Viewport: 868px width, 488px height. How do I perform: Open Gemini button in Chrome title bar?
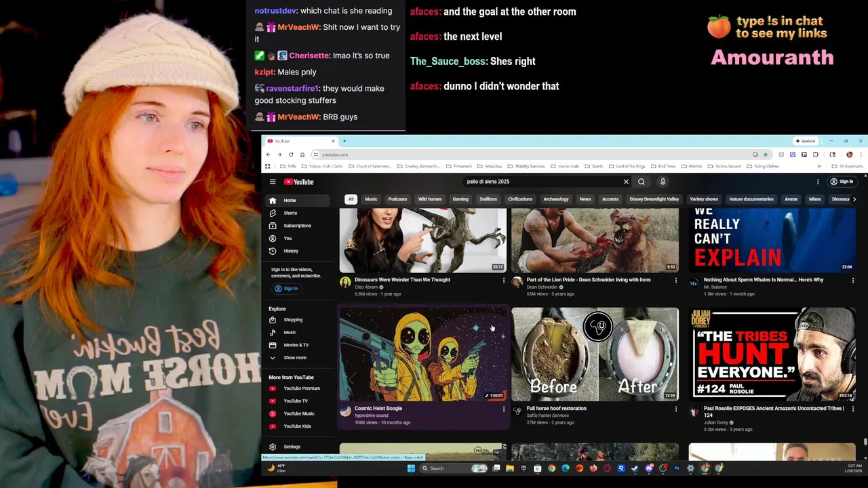point(806,141)
